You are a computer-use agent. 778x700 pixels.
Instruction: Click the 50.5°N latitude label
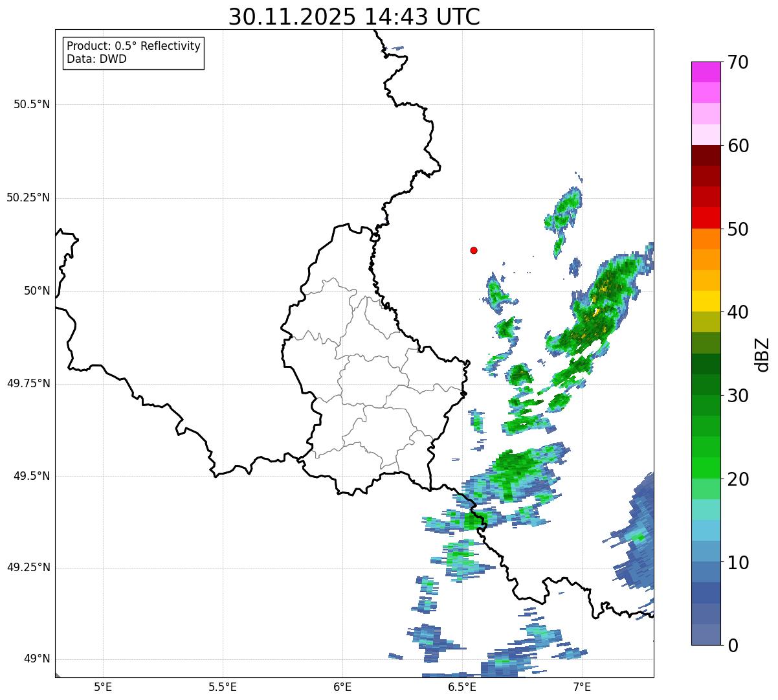pos(31,104)
